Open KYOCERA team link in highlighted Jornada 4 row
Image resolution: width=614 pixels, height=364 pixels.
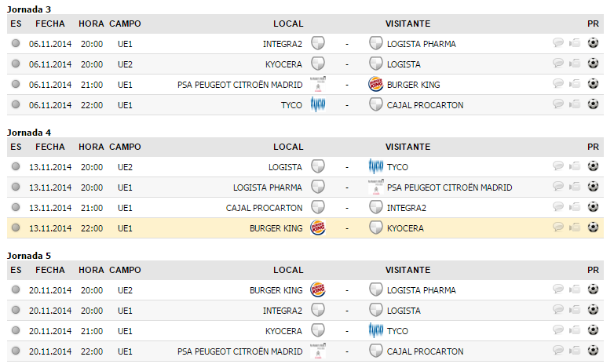tap(405, 227)
